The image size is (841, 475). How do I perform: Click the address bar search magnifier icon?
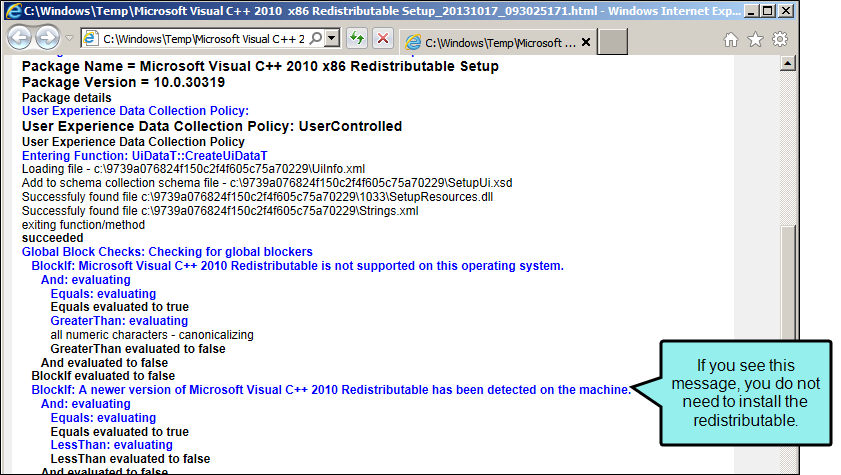(316, 38)
